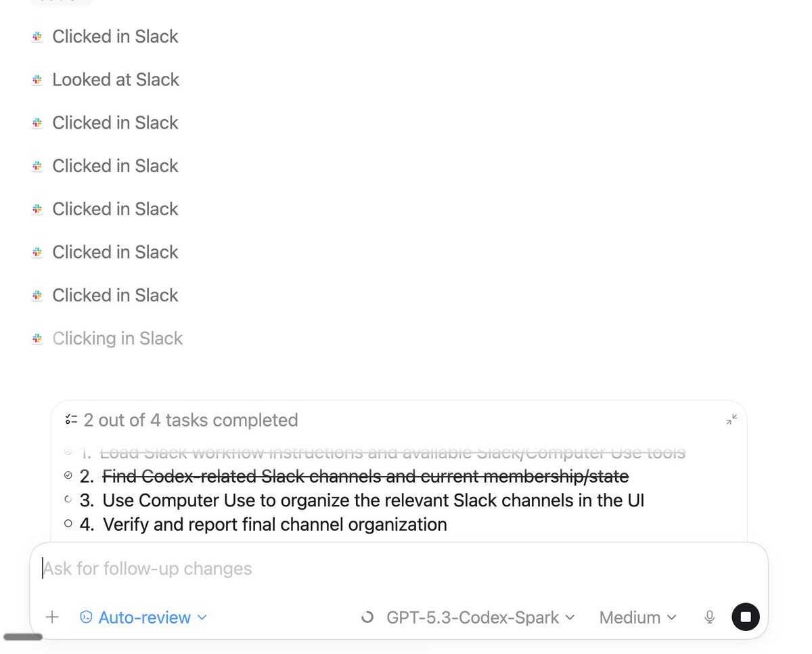Toggle status circle for task 4

pos(68,523)
